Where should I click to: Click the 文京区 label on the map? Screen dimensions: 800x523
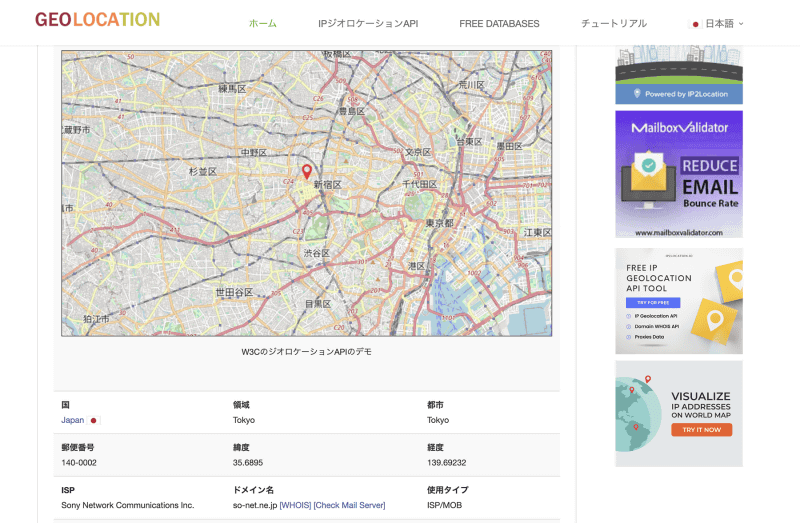click(x=418, y=152)
